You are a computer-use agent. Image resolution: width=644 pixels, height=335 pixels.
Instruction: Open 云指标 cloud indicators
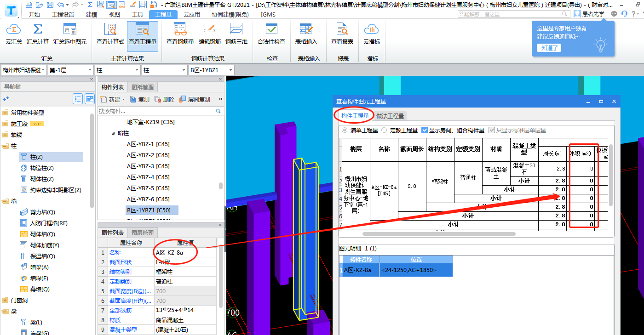[x=372, y=34]
